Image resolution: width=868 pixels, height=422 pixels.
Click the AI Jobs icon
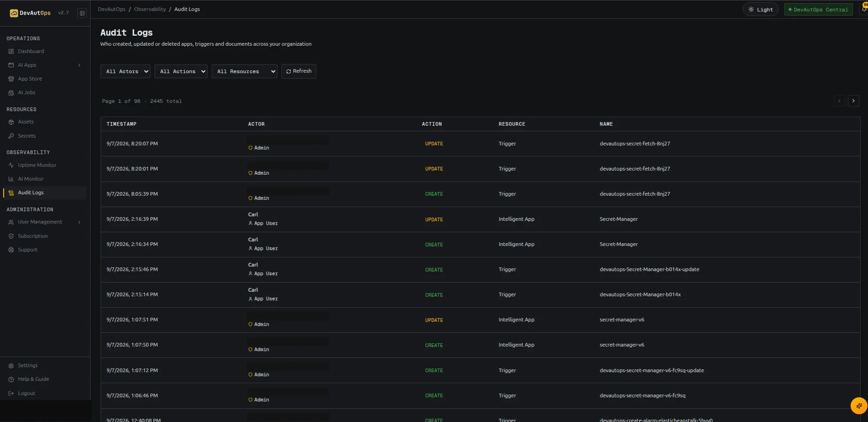tap(11, 93)
